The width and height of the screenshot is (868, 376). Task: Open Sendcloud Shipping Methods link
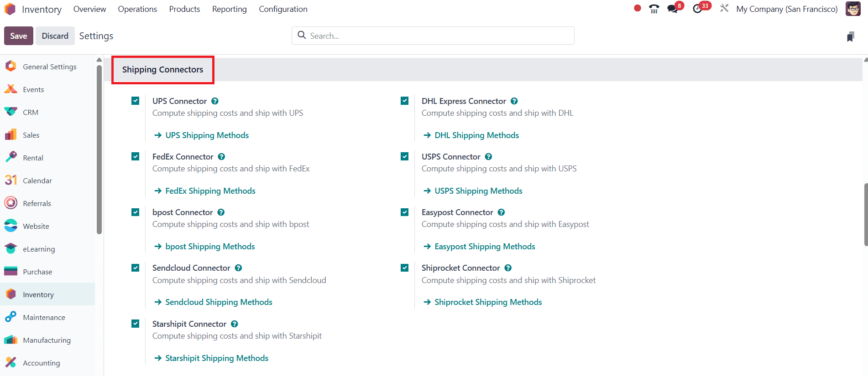[213, 302]
